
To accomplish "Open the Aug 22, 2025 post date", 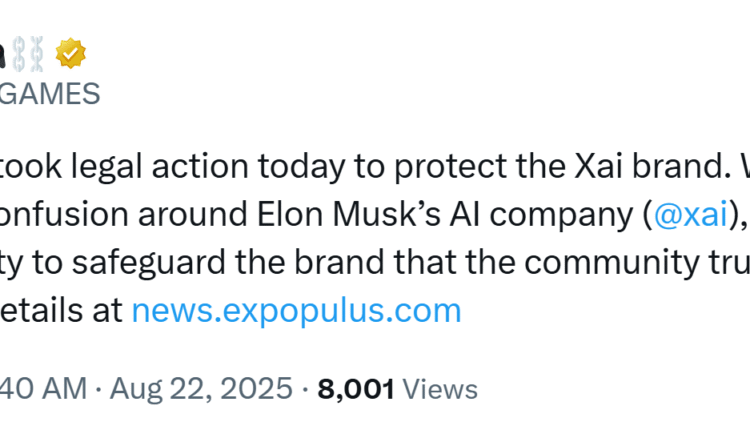I will click(201, 388).
